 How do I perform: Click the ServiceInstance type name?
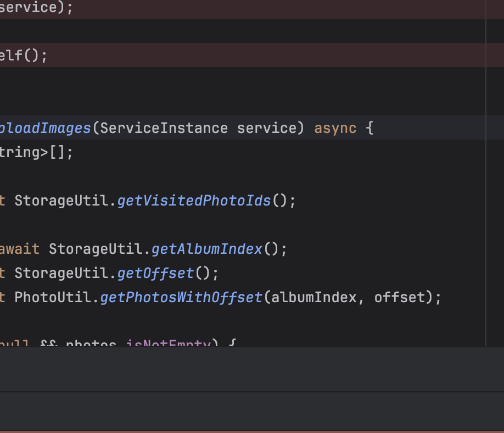(x=164, y=129)
